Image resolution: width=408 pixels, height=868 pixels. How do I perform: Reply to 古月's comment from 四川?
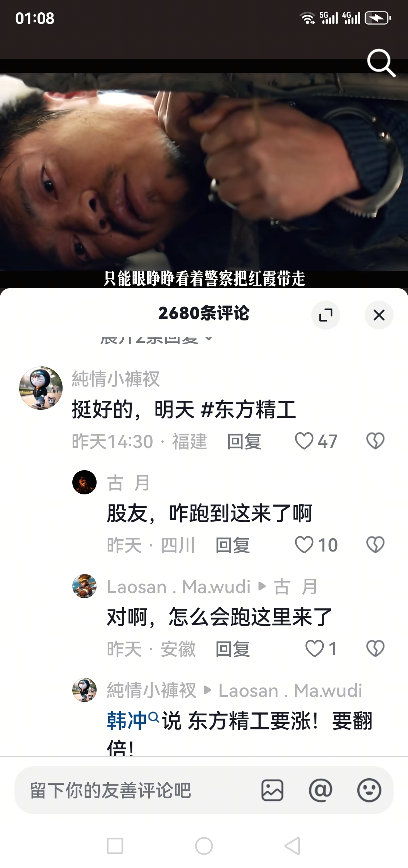(233, 545)
